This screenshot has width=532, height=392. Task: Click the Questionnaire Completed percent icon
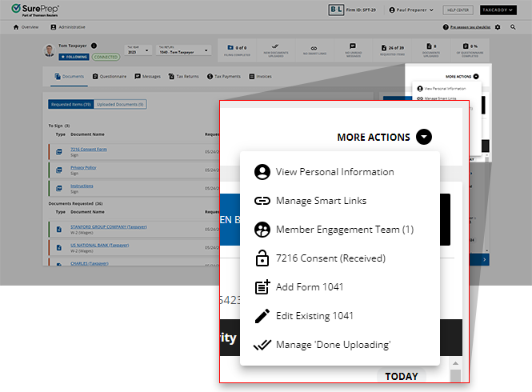[x=466, y=46]
